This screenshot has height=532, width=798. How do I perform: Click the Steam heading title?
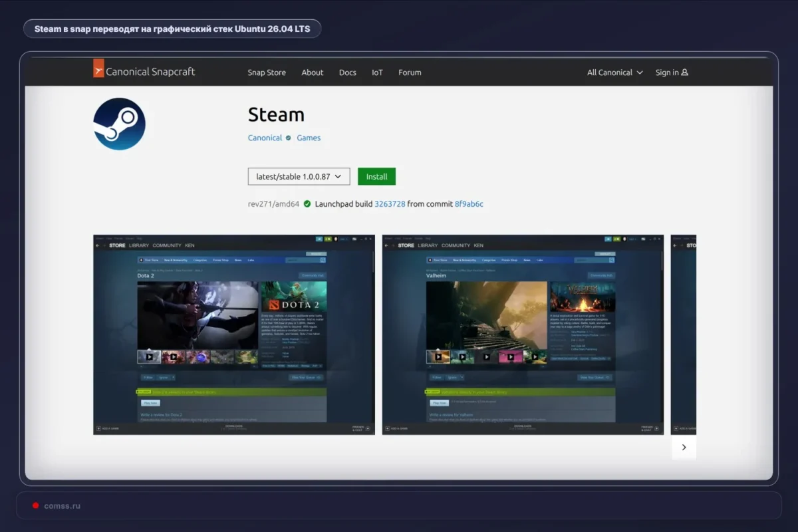(276, 114)
